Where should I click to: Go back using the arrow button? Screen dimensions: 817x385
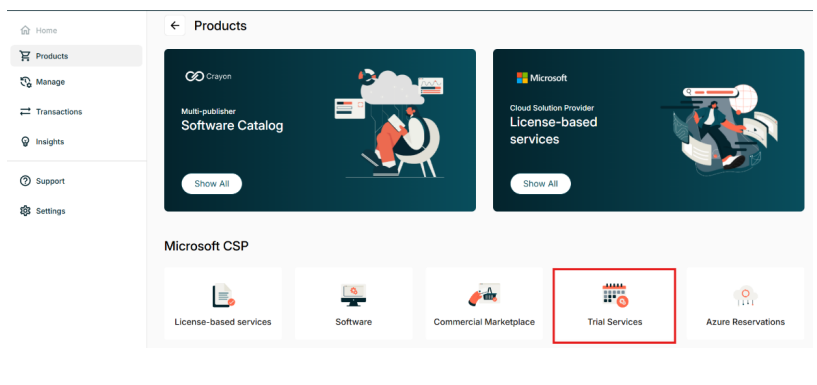pyautogui.click(x=175, y=26)
